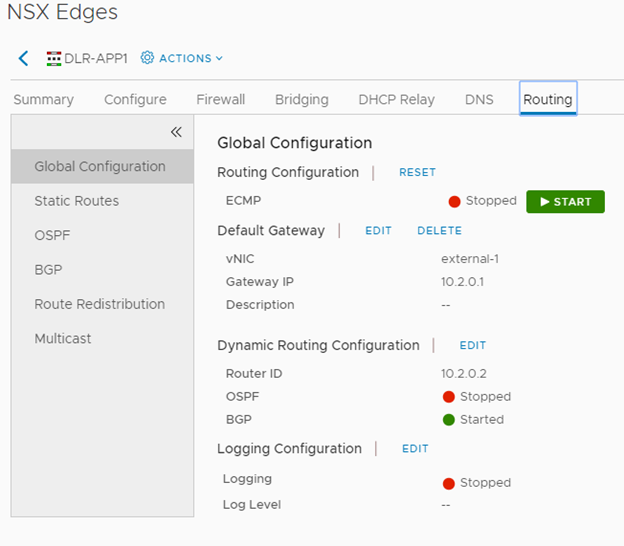
Task: Collapse the routing sidebar with double chevron
Action: 176,132
